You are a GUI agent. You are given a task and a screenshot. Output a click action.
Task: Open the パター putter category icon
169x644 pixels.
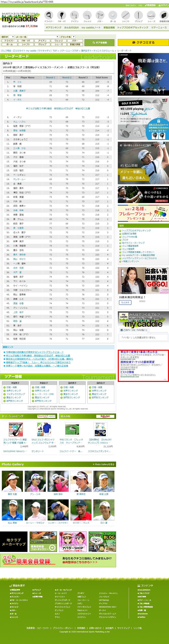coord(100,17)
